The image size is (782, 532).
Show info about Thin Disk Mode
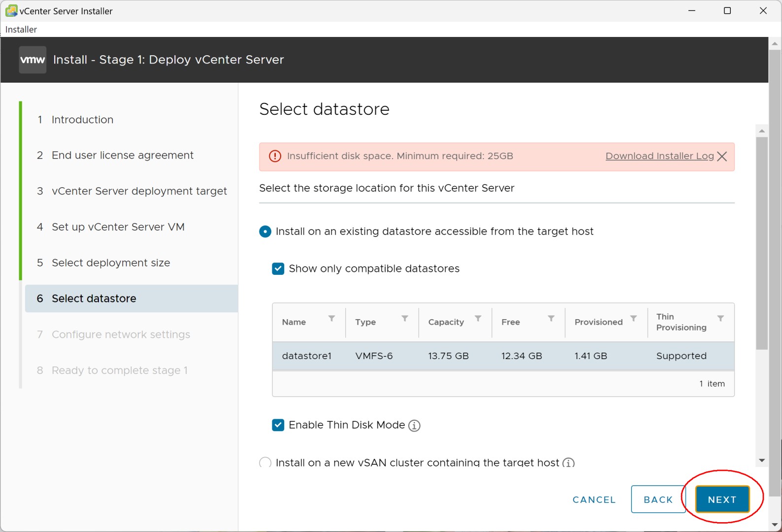click(x=414, y=425)
